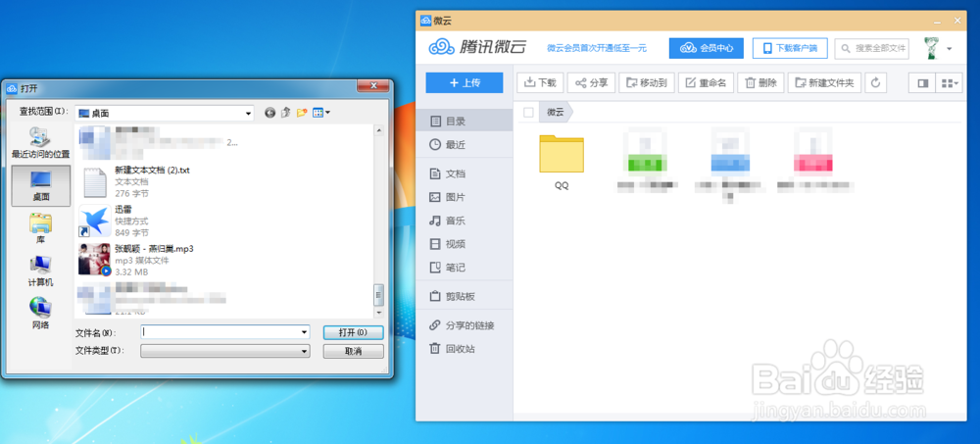The height and width of the screenshot is (444, 980).
Task: Click the file list scrollbar down arrow
Action: [x=378, y=312]
